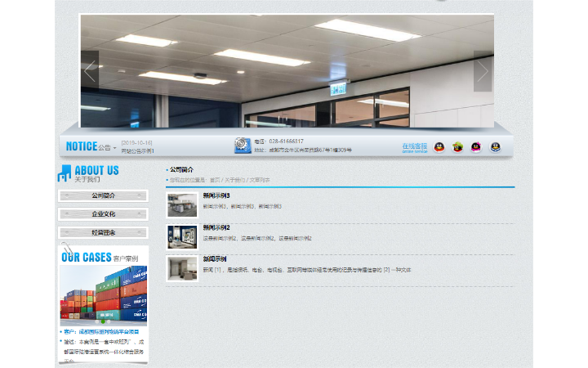The width and height of the screenshot is (588, 368).
Task: Click the second QQ online service icon
Action: point(458,147)
